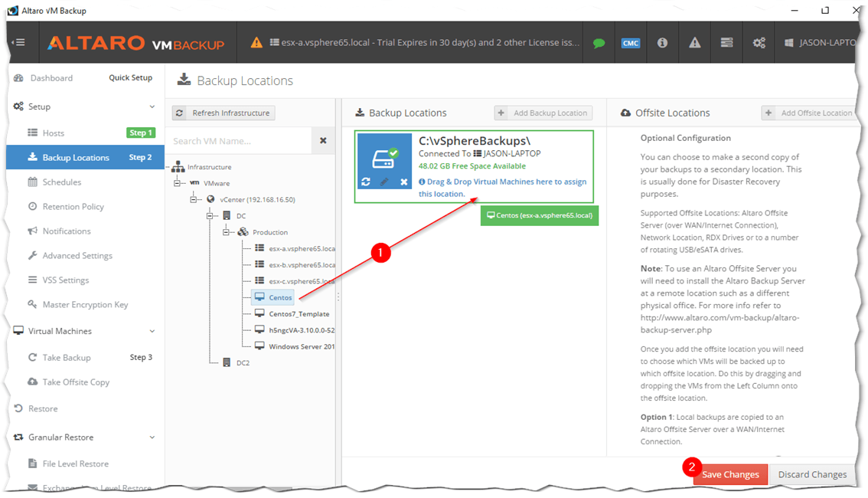Open Master Encryption Key page
Image resolution: width=868 pixels, height=498 pixels.
click(86, 304)
